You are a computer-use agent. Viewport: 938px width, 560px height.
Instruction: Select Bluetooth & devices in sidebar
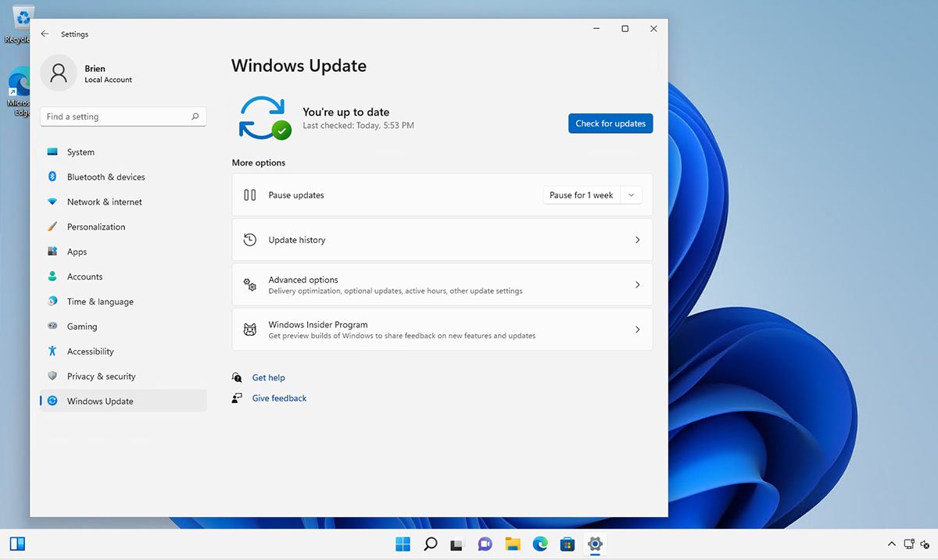(106, 177)
